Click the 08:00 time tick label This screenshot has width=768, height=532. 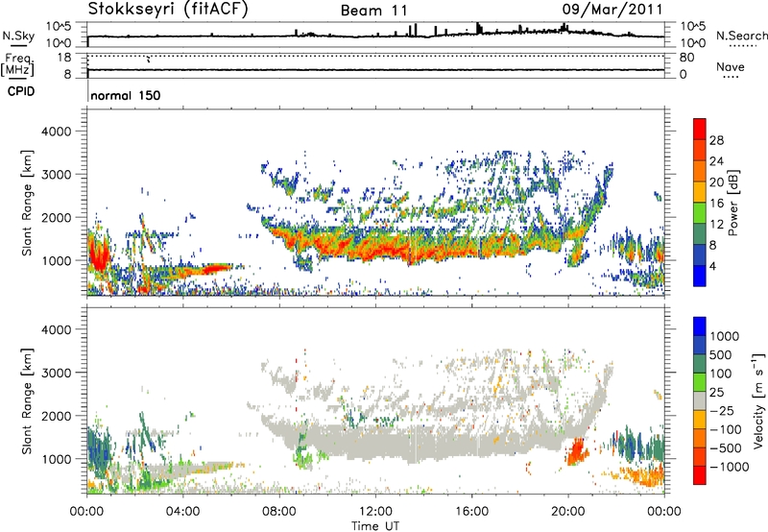coord(279,512)
